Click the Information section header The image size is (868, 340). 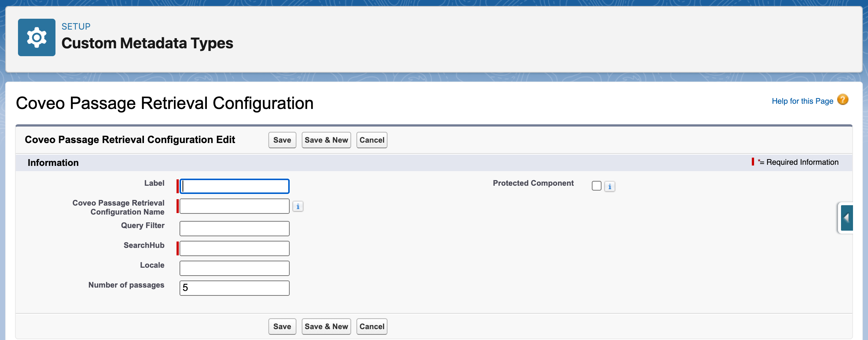[53, 163]
